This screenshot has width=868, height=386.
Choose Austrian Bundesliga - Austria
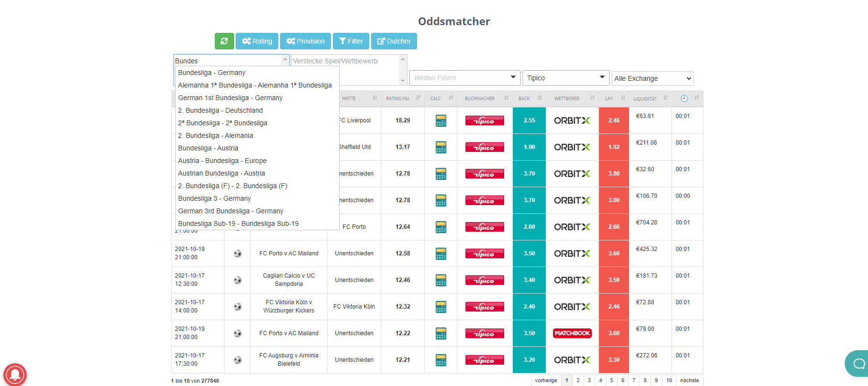(x=257, y=173)
